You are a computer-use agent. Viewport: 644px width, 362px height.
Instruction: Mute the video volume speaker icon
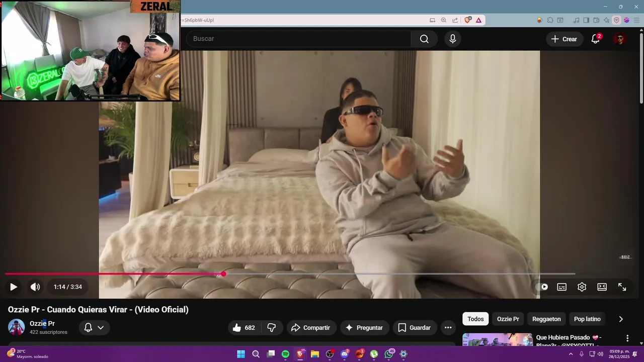click(35, 287)
